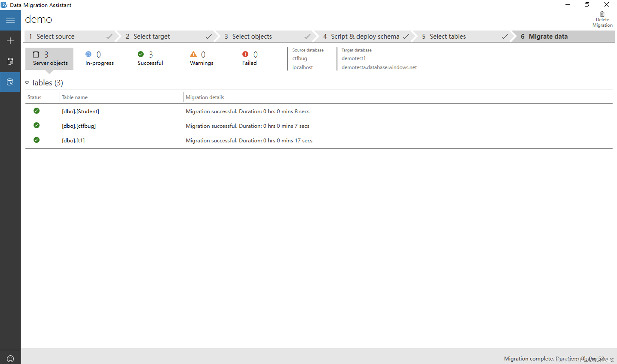Select step 6 Migrate data
617x364 pixels.
point(564,36)
